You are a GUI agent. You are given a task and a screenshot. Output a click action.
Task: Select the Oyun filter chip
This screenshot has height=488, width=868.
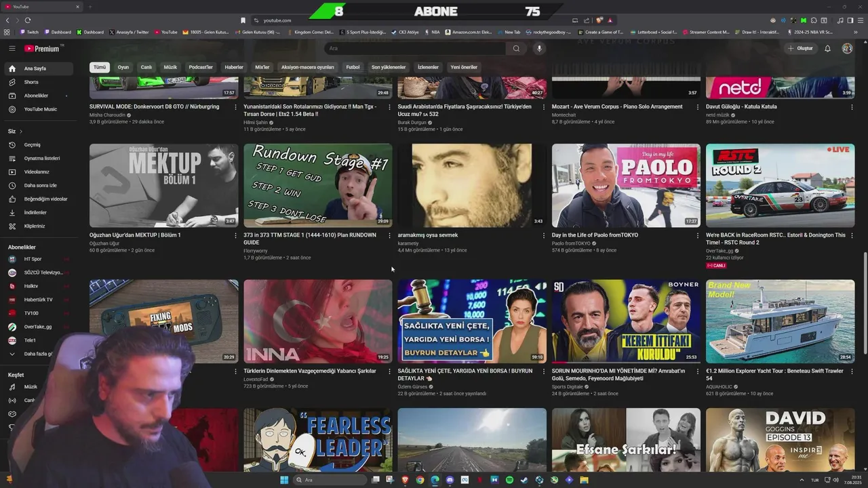tap(123, 67)
